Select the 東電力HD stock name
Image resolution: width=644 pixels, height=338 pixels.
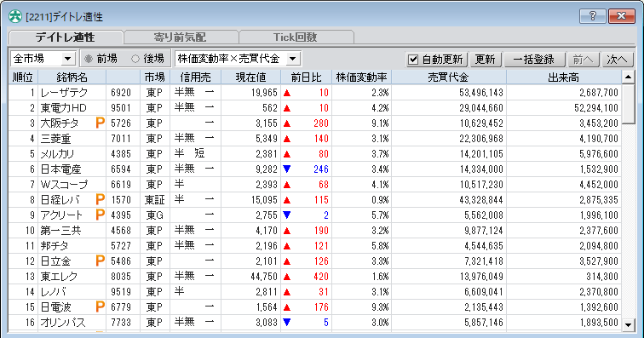(64, 108)
